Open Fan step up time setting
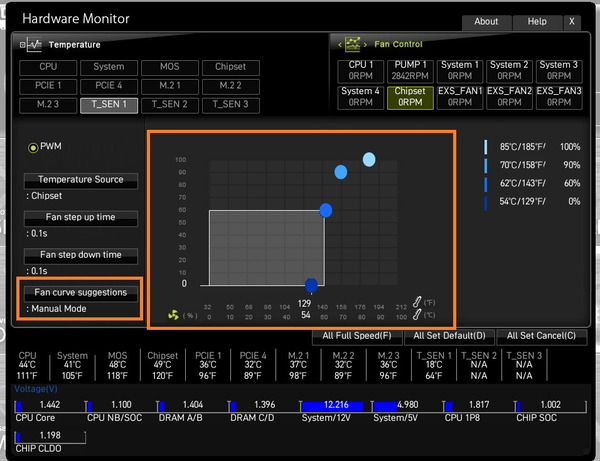The width and height of the screenshot is (600, 461). click(x=81, y=218)
